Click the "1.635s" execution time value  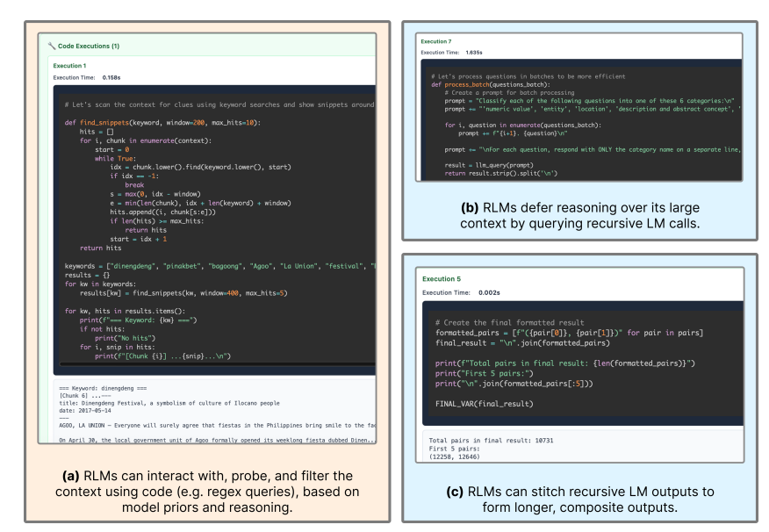click(x=474, y=53)
